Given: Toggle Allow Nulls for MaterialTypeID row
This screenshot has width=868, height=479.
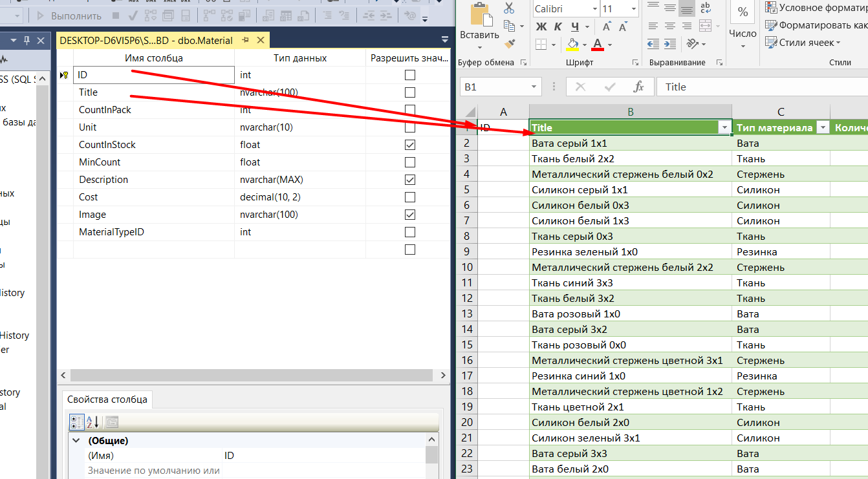Looking at the screenshot, I should pyautogui.click(x=409, y=232).
